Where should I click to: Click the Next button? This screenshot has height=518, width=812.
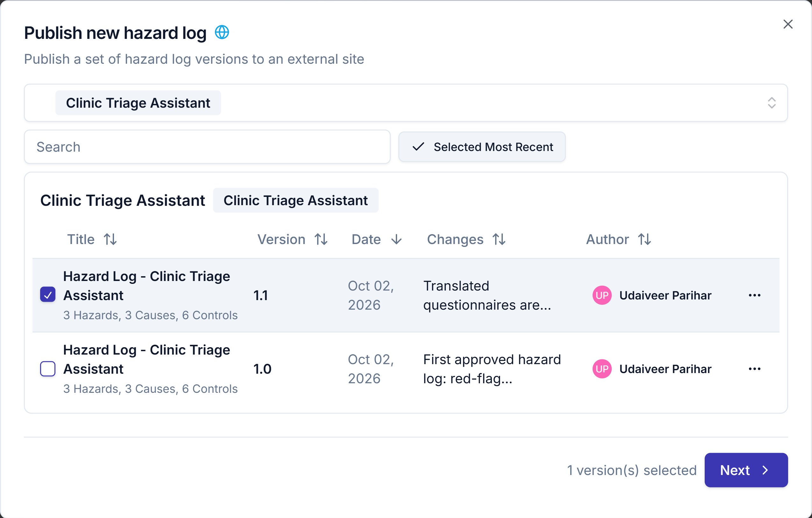(746, 470)
